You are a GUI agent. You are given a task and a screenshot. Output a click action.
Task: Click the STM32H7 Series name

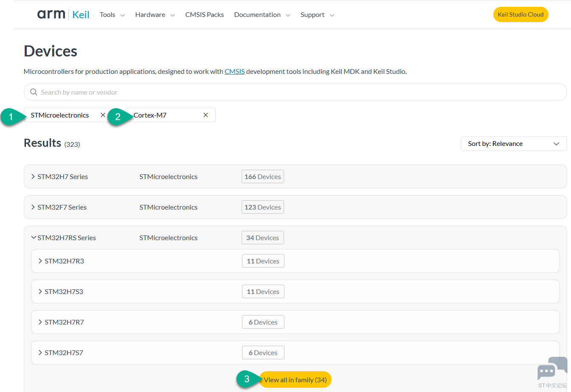pyautogui.click(x=62, y=176)
